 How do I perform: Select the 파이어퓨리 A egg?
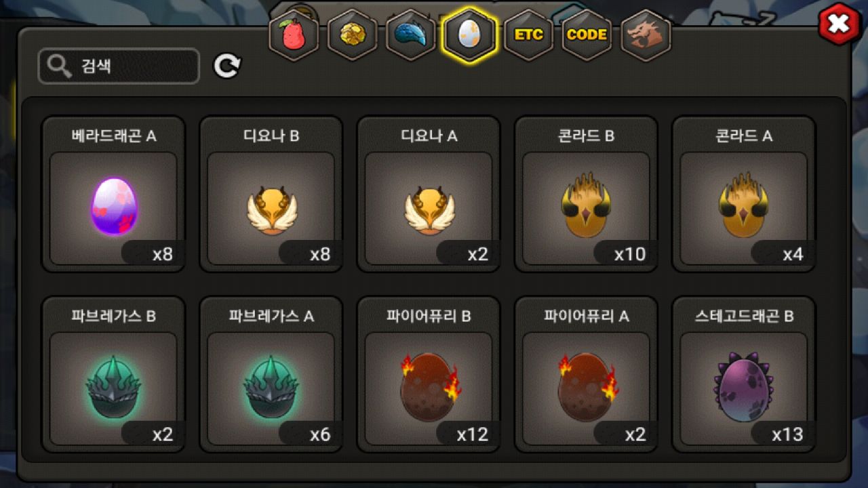586,374
